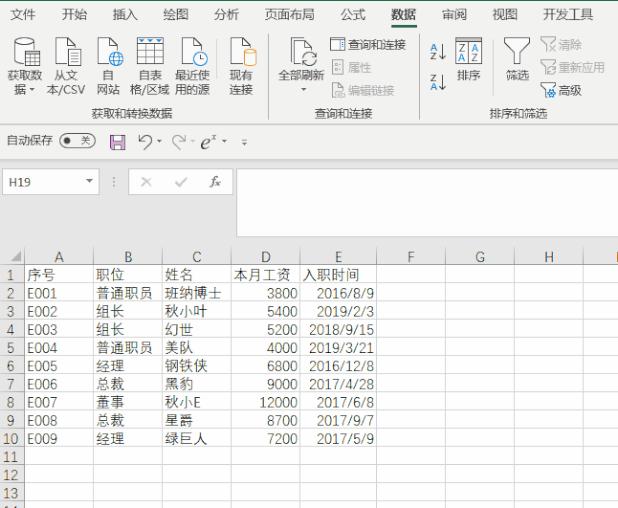Click cell with date 2017/4/28
618x508 pixels.
[338, 384]
